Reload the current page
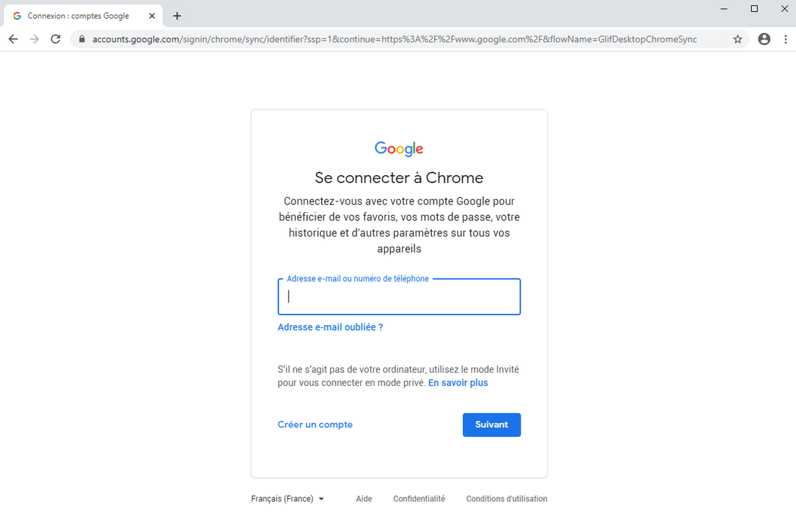Viewport: 796px width, 532px height. click(56, 39)
